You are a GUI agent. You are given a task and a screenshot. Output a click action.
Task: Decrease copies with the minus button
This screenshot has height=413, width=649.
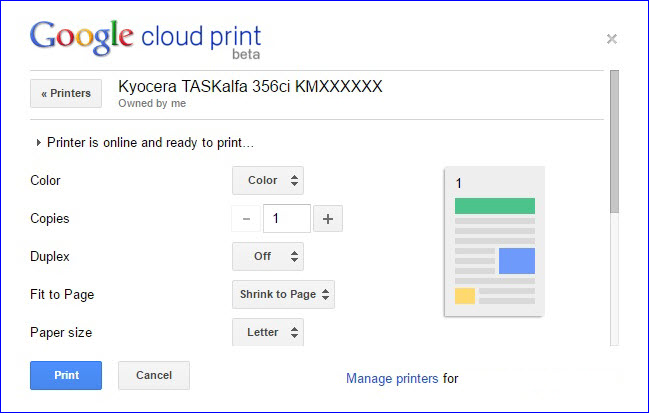[246, 219]
